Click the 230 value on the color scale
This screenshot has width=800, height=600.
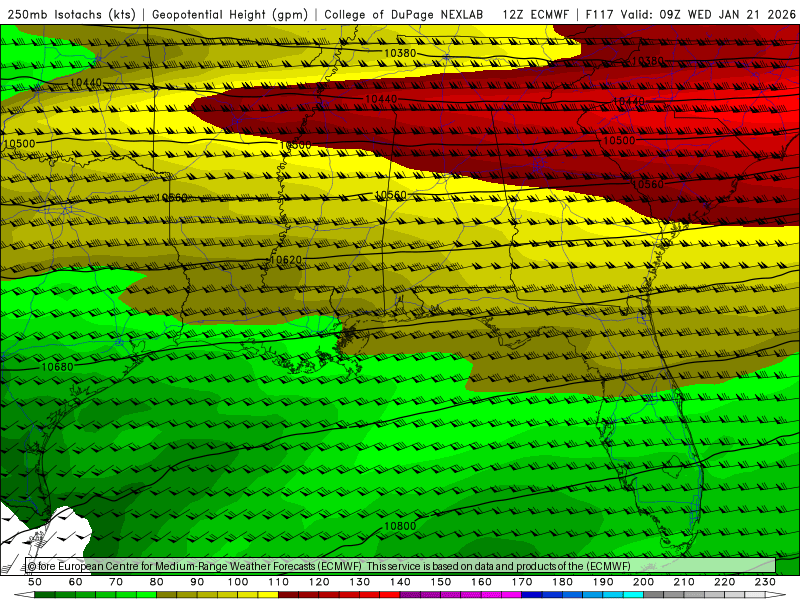click(x=765, y=582)
